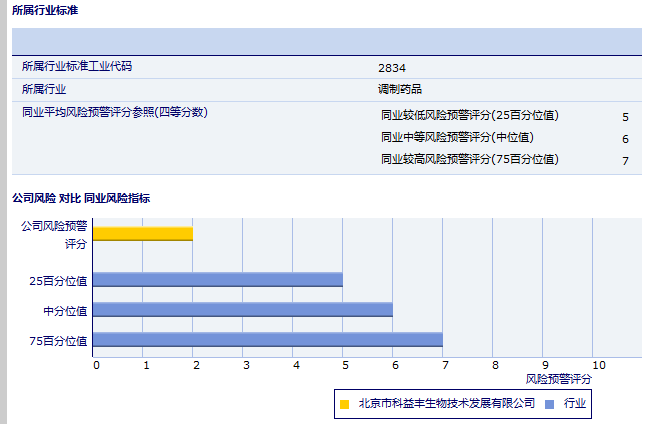Click the 风险预警评分 x-axis title
This screenshot has height=424, width=656.
point(558,380)
